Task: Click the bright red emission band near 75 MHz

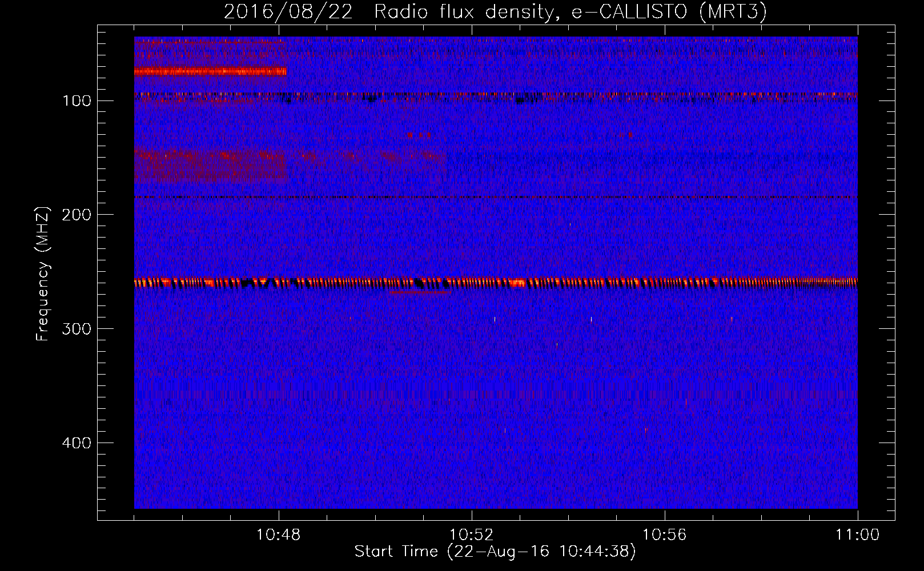Action: (x=210, y=71)
